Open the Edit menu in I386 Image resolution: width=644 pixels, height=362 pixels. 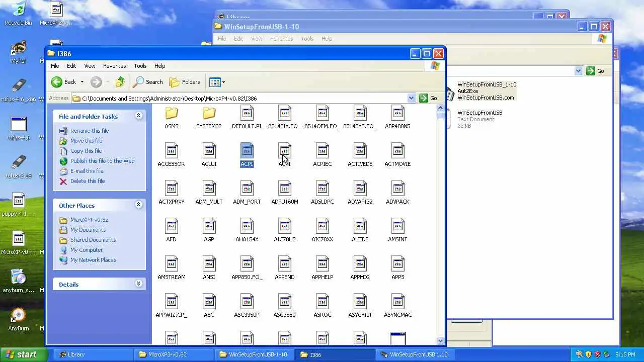coord(71,66)
